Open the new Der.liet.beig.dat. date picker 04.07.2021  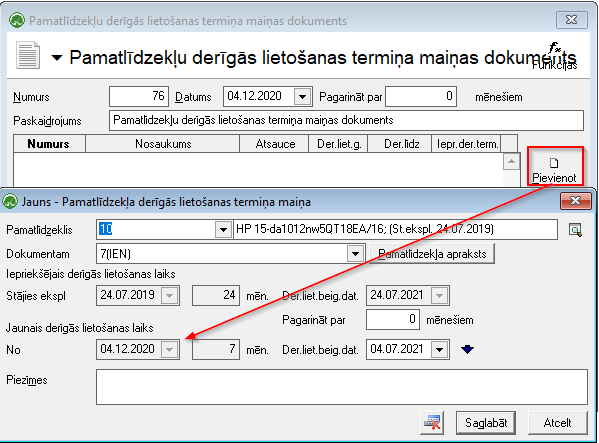(x=440, y=349)
